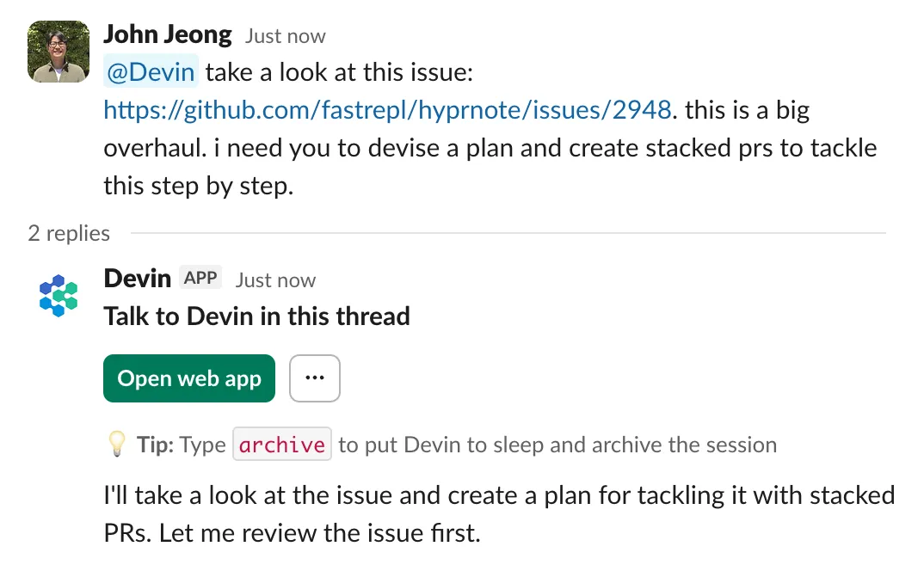Click the Just now timestamp beside Devin APP
The height and width of the screenshot is (571, 924).
tap(275, 280)
